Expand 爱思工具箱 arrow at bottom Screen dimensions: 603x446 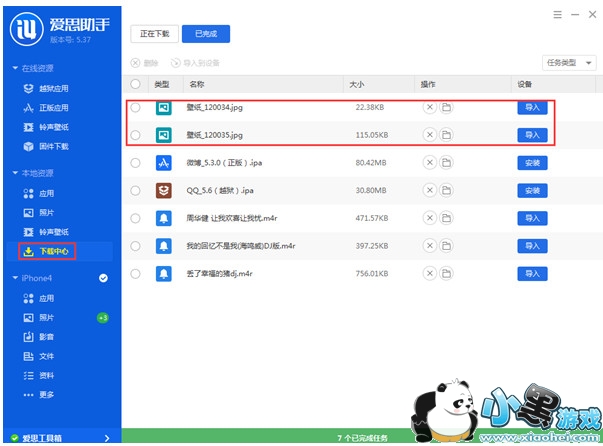click(x=107, y=438)
